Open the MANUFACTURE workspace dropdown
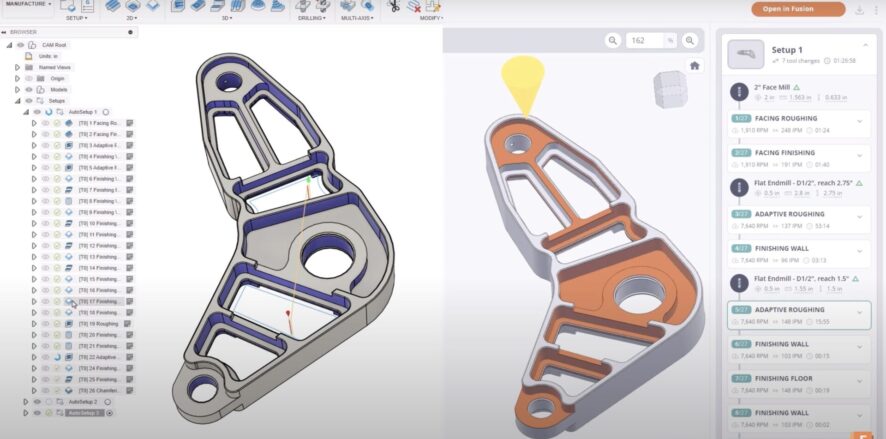Viewport: 886px width, 439px height. pyautogui.click(x=29, y=4)
